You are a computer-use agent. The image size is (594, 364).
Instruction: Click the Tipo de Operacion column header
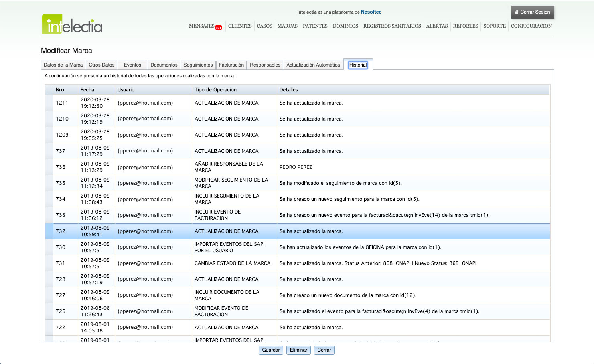pyautogui.click(x=215, y=90)
